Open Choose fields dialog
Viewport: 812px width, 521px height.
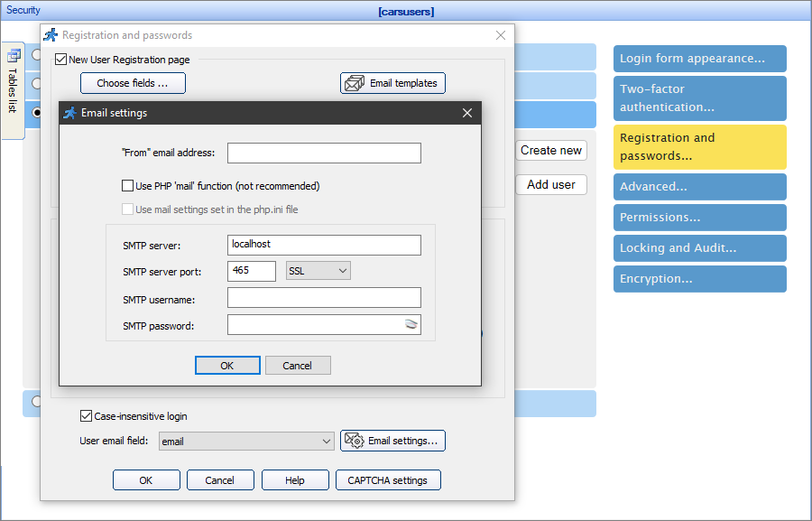(133, 82)
